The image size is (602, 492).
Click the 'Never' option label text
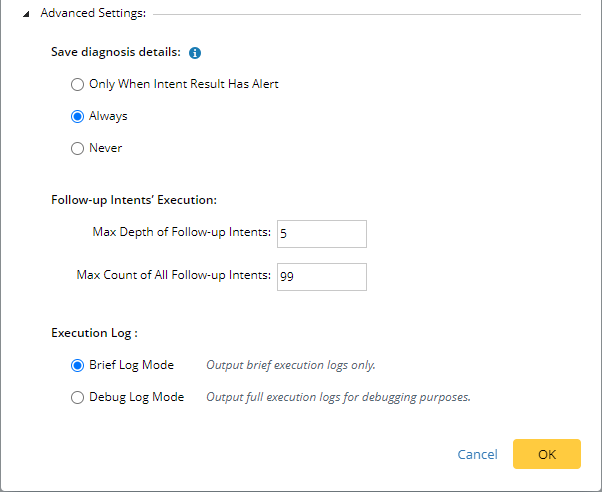pyautogui.click(x=106, y=148)
